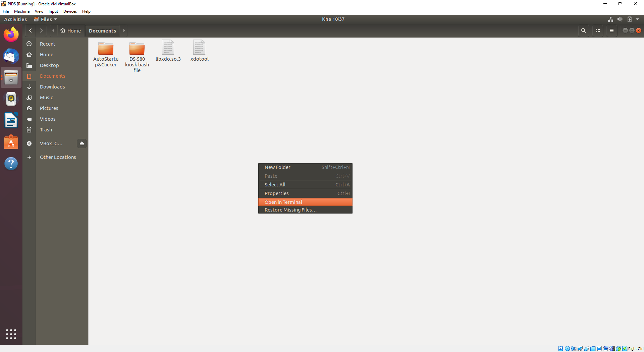Screen dimensions: 644x352
Task: Go forward in Files navigation
Action: click(x=41, y=31)
